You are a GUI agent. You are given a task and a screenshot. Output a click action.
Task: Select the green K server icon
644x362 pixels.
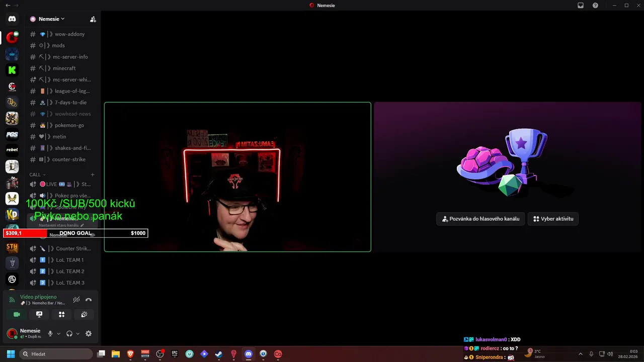(x=12, y=70)
